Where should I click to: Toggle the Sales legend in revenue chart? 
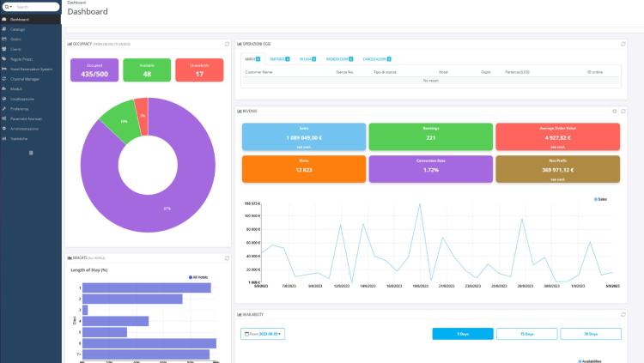(x=600, y=198)
